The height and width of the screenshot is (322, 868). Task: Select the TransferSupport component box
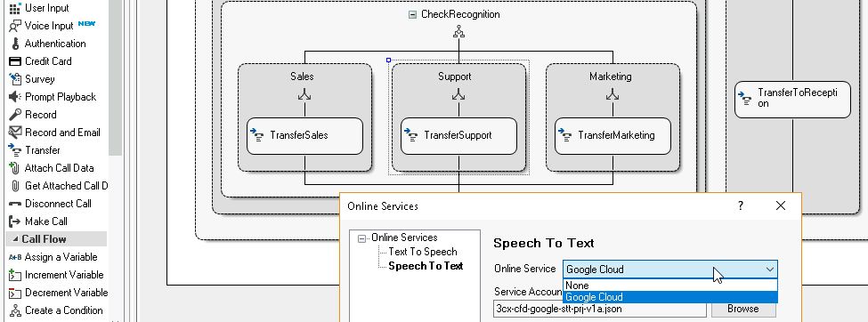(x=458, y=135)
